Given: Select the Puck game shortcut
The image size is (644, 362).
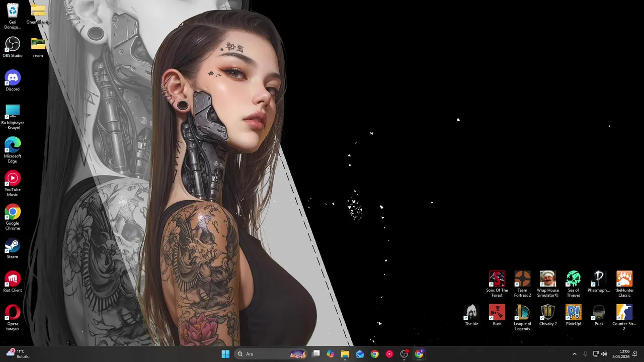Looking at the screenshot, I should point(599,315).
